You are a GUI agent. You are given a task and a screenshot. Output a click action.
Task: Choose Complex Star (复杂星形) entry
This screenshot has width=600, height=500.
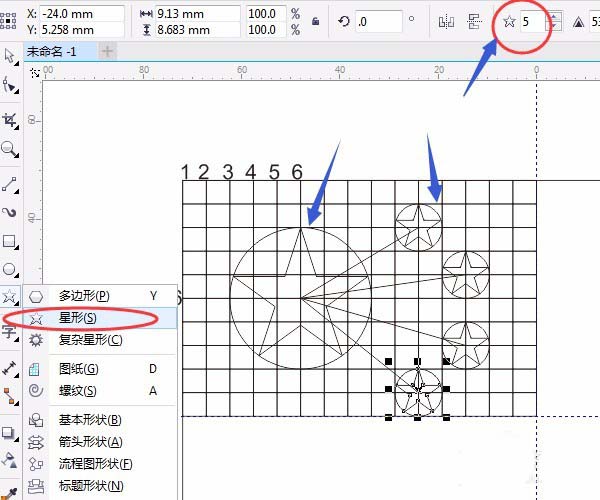point(100,340)
